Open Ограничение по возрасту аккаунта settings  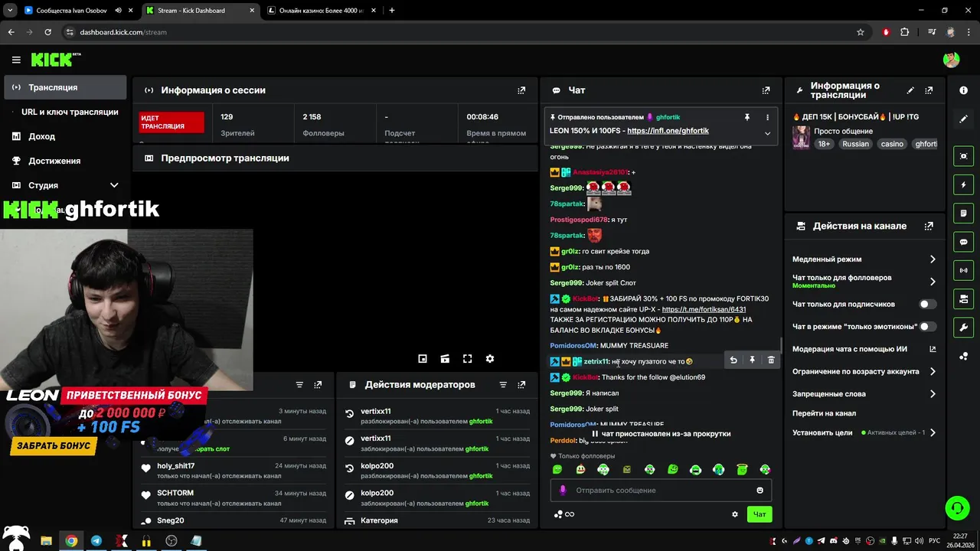864,371
